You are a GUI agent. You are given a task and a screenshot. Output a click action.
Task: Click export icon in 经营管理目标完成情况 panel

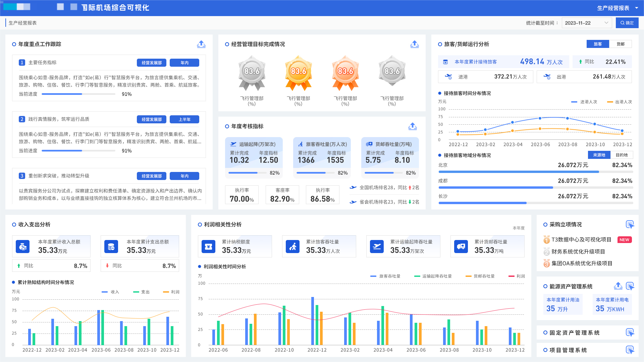tap(414, 44)
